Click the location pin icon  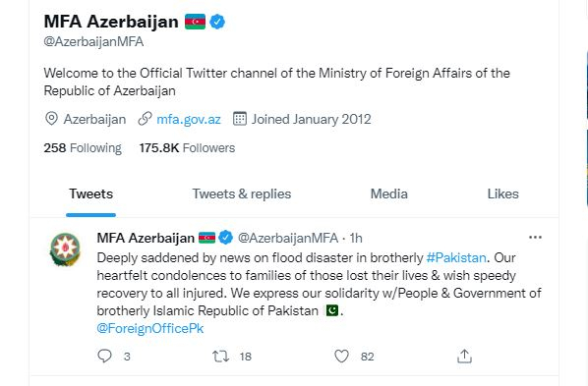tap(51, 119)
